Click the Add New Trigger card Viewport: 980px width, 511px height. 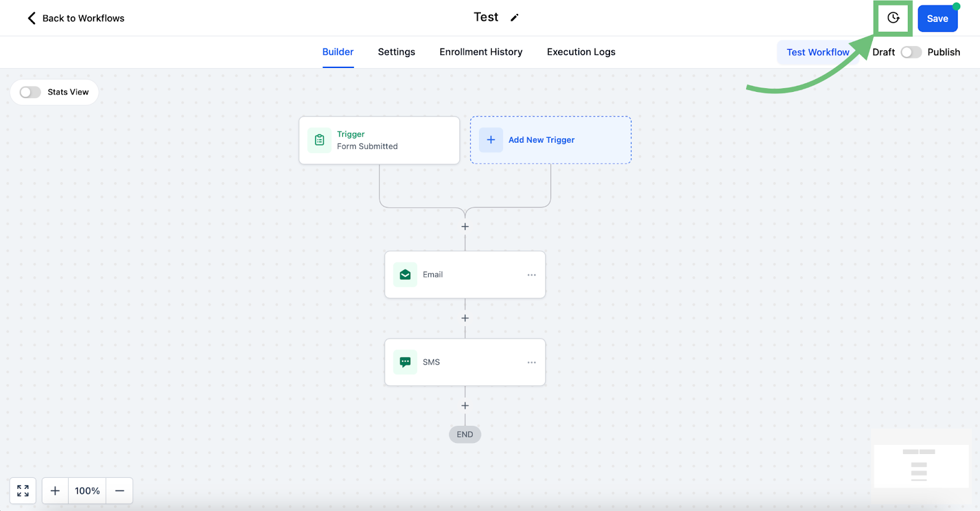(x=551, y=140)
